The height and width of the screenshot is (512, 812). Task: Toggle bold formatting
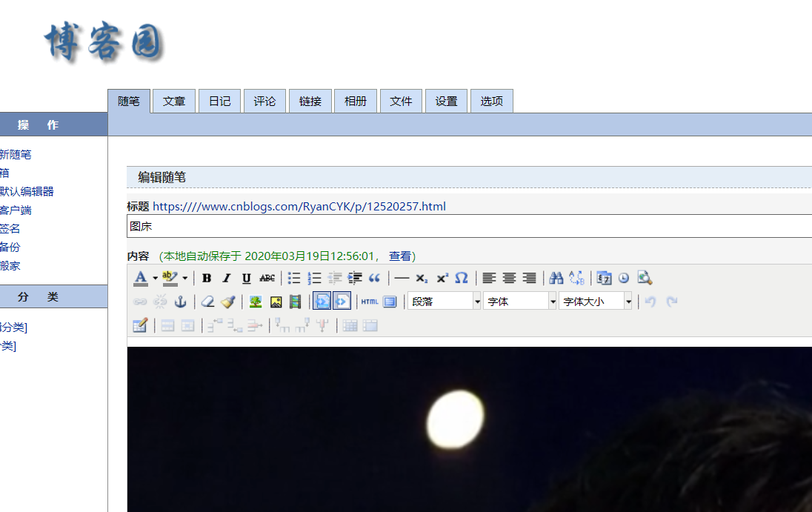(207, 278)
